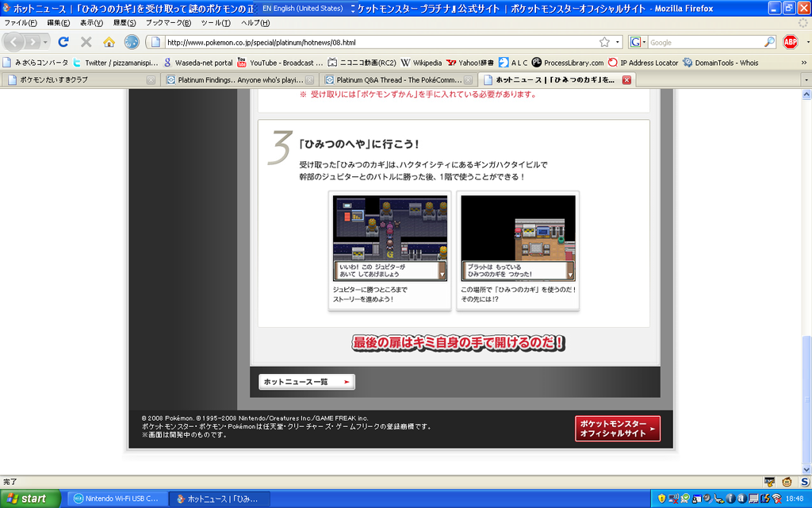Open the Adblock Plus dropdown arrow
812x508 pixels.
[x=807, y=42]
